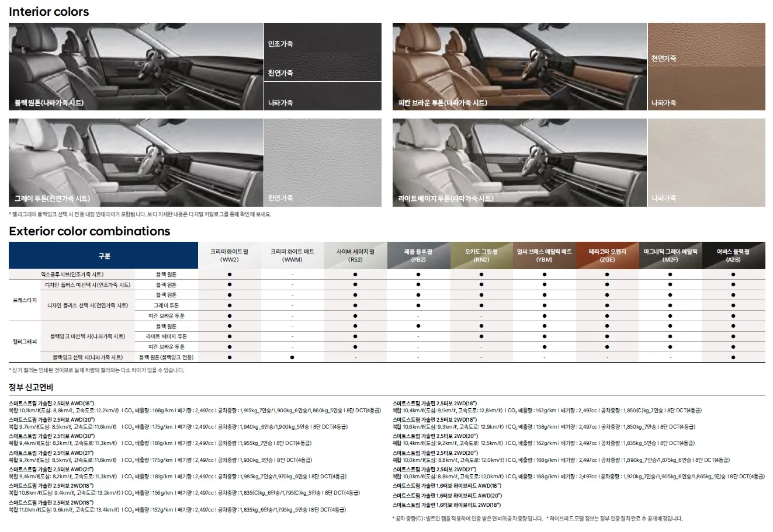Select the 익스클루시브(인조가죽 시트) row label
Viewport: 773px width, 532px height.
coord(72,274)
